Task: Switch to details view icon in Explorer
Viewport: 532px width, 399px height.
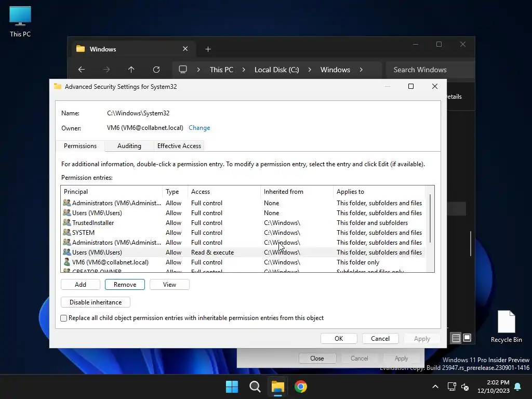Action: click(456, 338)
